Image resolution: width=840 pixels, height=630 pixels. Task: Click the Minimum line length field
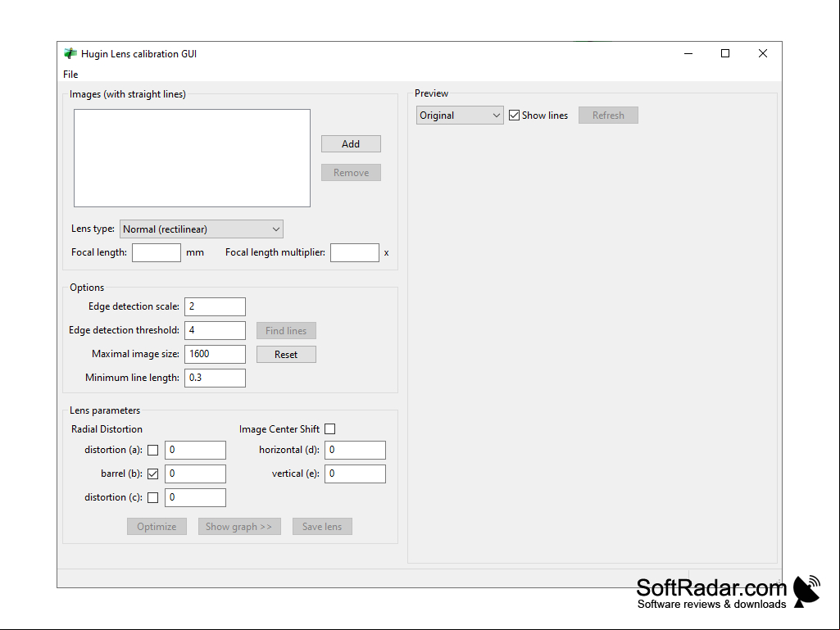point(215,378)
